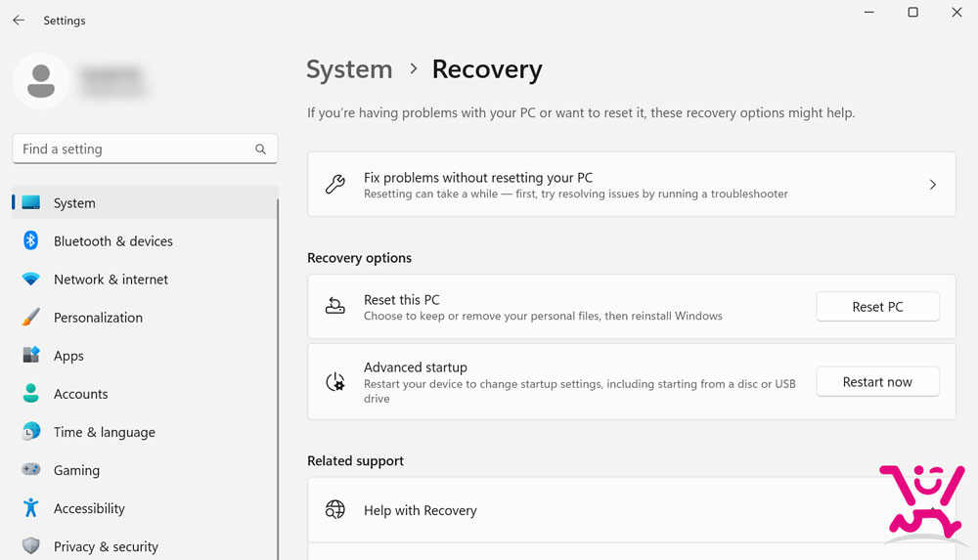Screen dimensions: 978x560
Task: Click the Reset this PC icon
Action: [334, 306]
